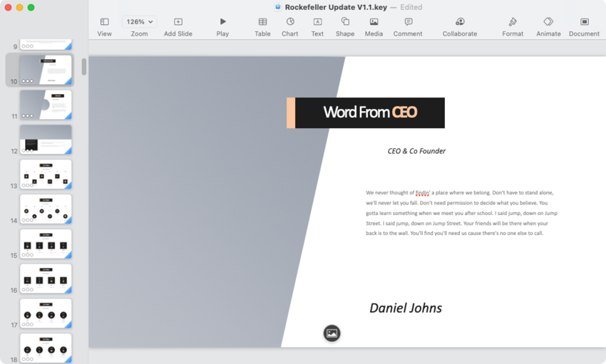Select slide 17 thumbnail

(46, 313)
